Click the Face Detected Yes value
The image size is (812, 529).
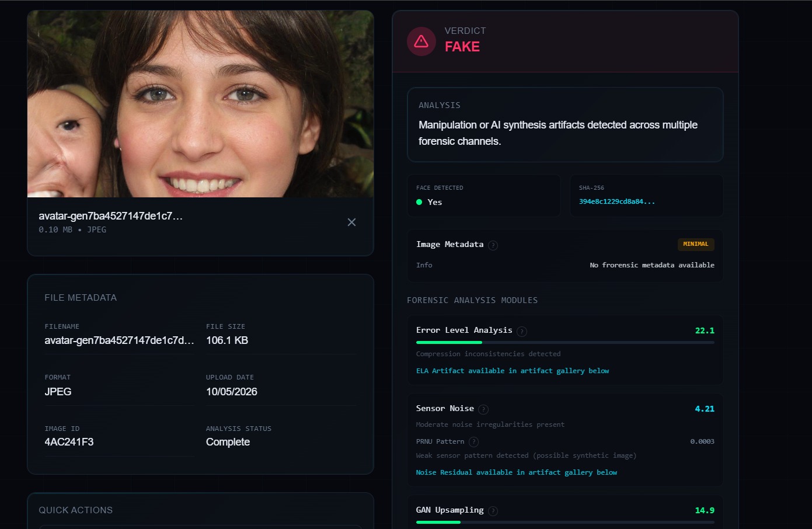[435, 202]
